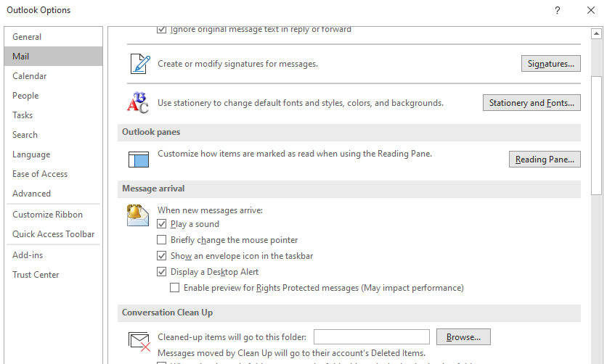The height and width of the screenshot is (364, 607).
Task: Click the Outlook panes section header
Action: [349, 132]
